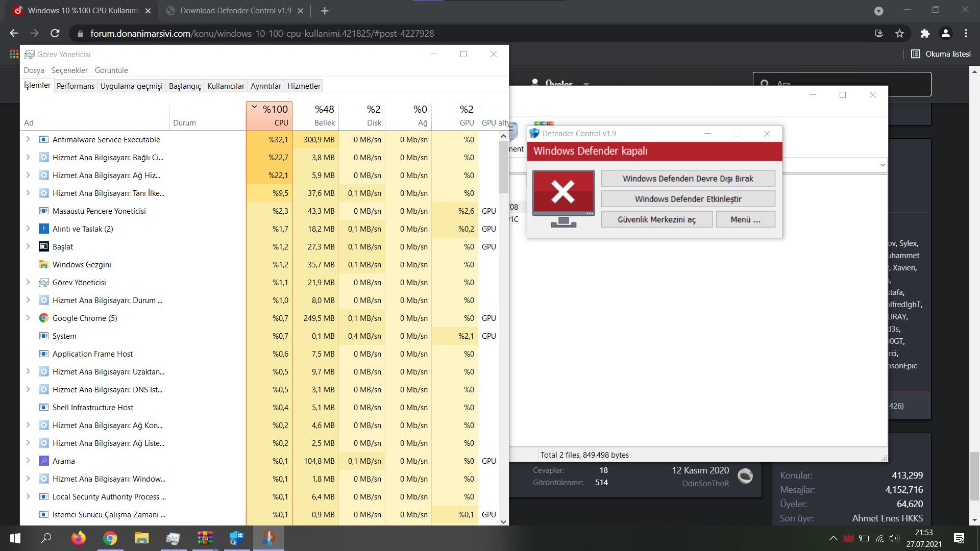Switch to Chrome from taskbar
Viewport: 980px width, 551px height.
110,538
